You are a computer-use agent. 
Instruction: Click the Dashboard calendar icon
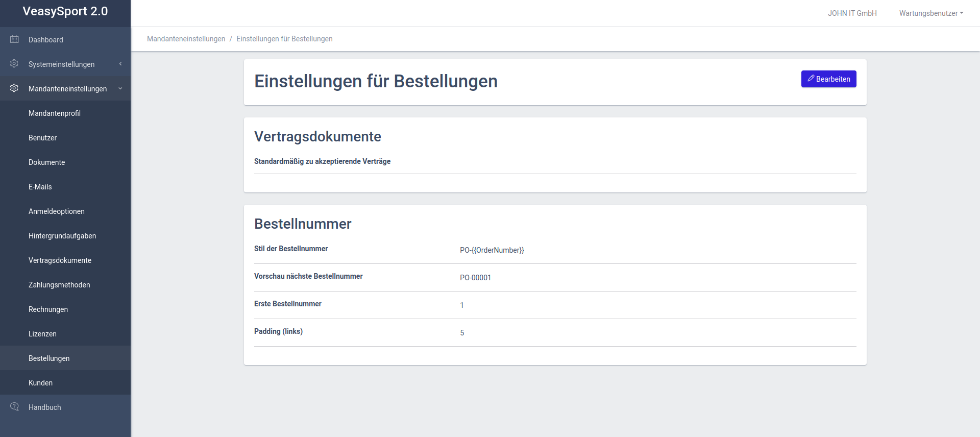[14, 39]
